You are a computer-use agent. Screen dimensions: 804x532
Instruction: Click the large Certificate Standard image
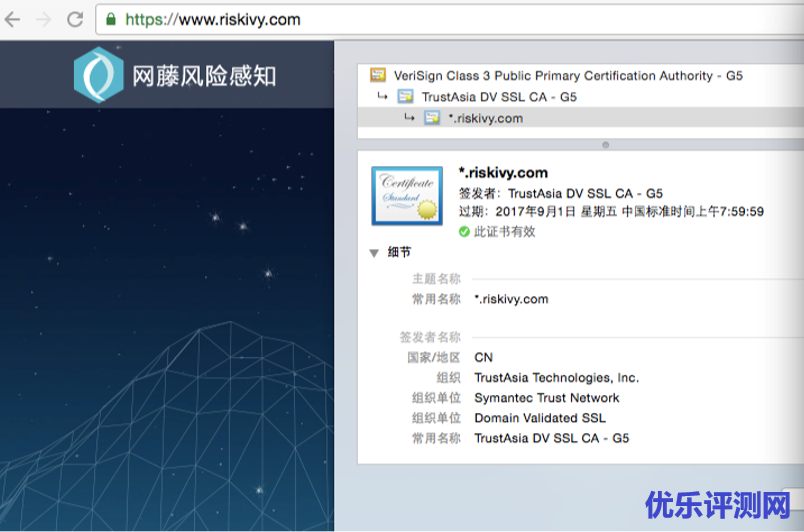tap(407, 196)
